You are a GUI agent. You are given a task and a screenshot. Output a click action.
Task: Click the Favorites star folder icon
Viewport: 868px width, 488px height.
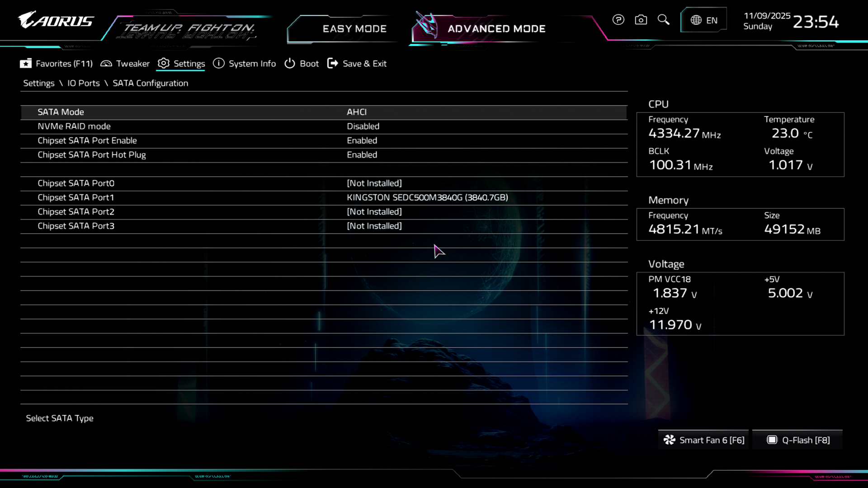[x=26, y=64]
